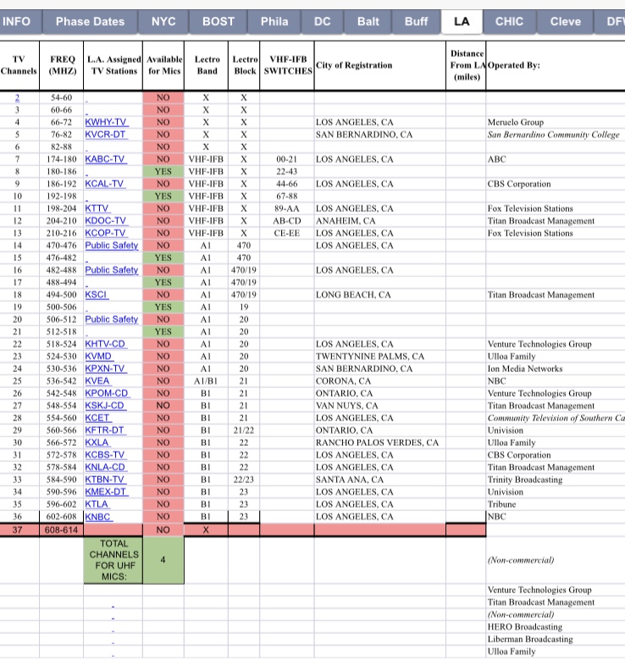Open the KNBC station link

(x=98, y=517)
